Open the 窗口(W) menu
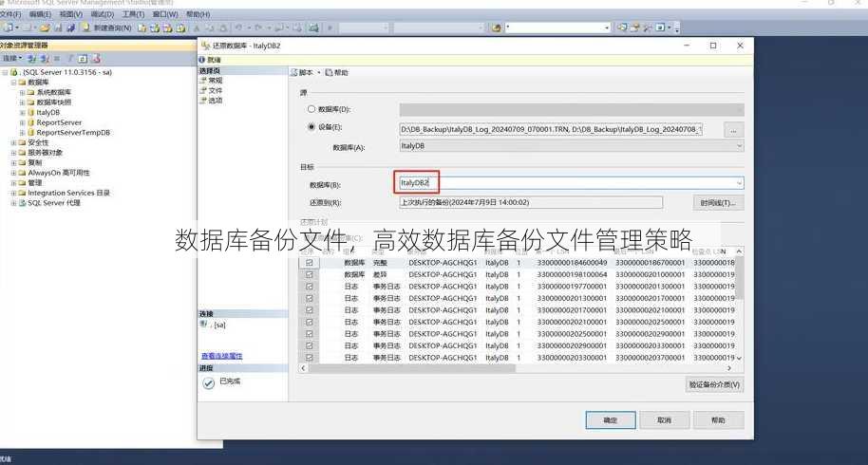The height and width of the screenshot is (465, 868). (x=165, y=14)
